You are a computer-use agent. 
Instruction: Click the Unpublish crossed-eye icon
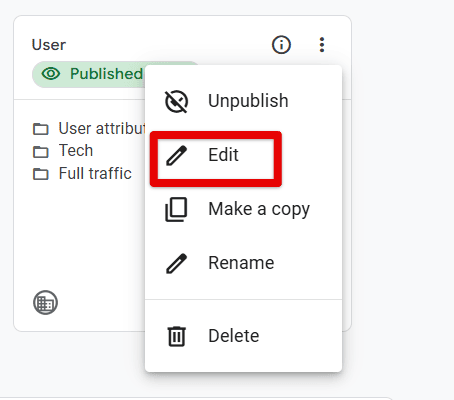(176, 101)
